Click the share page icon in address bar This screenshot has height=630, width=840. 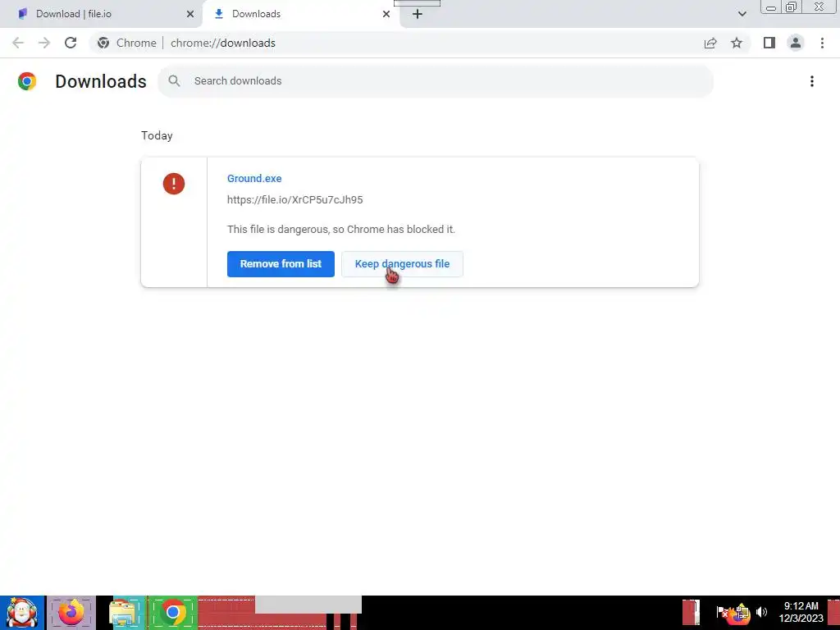click(x=710, y=43)
